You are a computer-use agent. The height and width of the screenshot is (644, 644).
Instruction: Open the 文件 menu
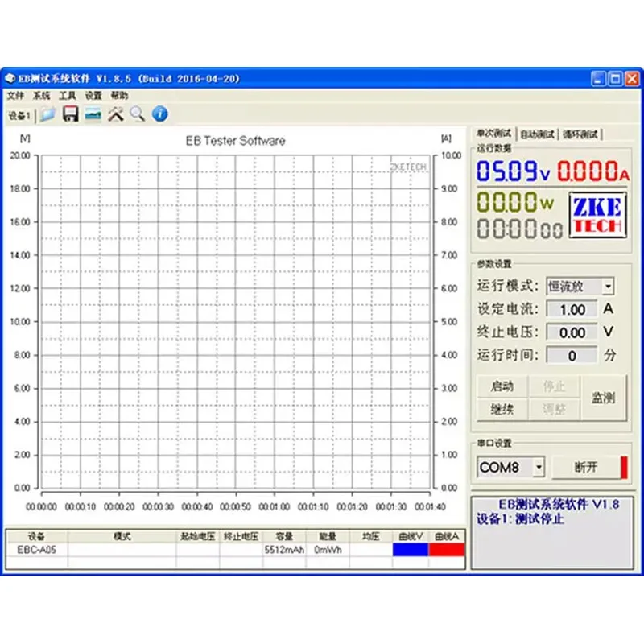tap(15, 96)
